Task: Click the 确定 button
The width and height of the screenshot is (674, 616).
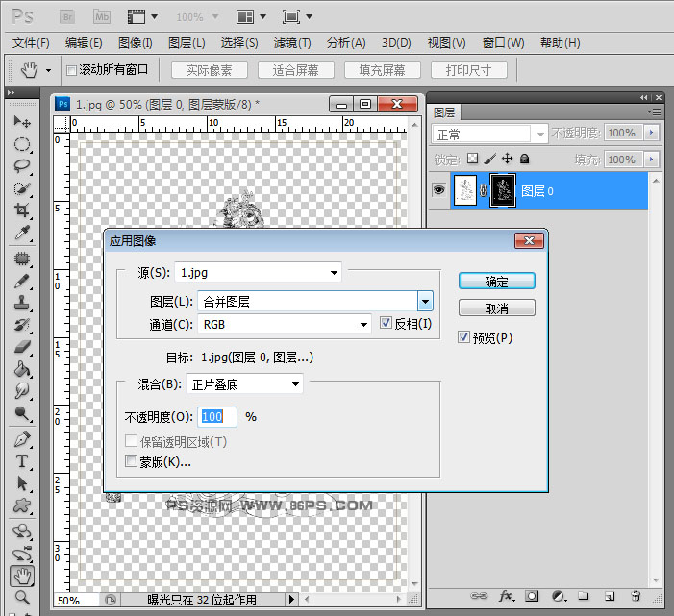Action: tap(496, 282)
